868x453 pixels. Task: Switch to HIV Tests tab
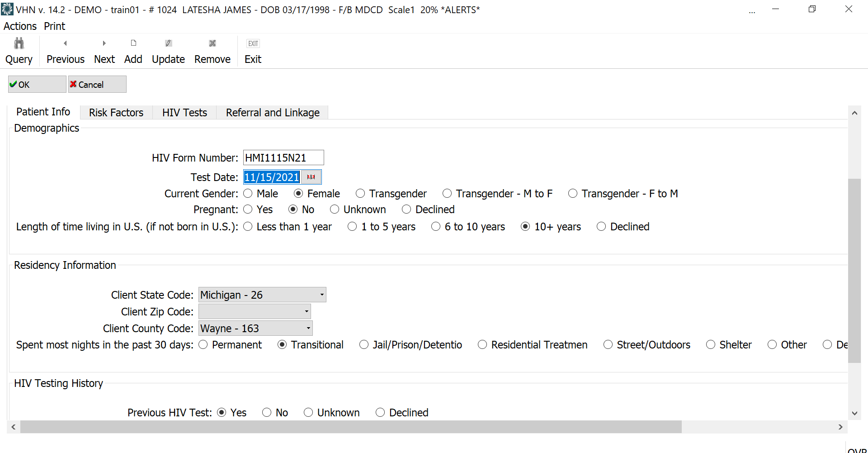pyautogui.click(x=184, y=113)
